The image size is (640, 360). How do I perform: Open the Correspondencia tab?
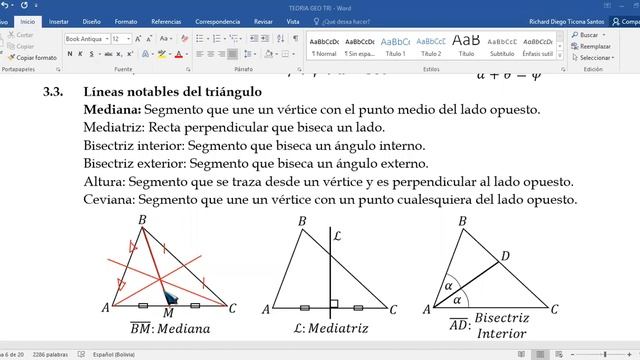click(218, 22)
